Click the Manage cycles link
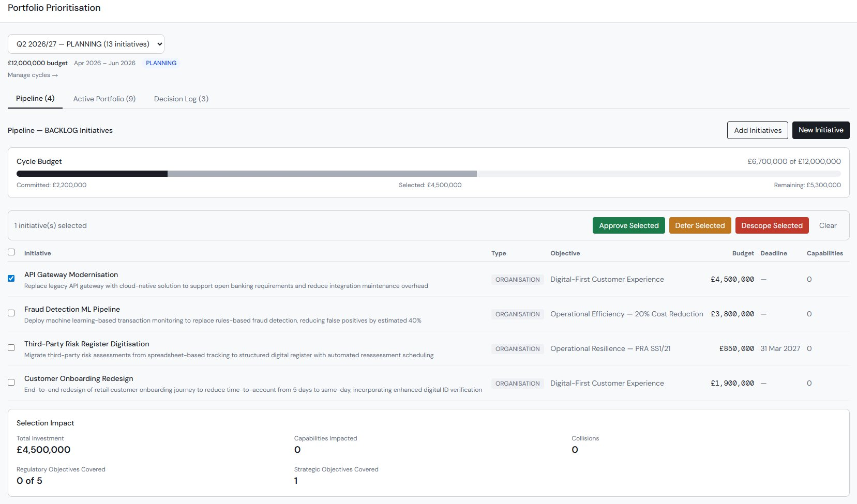Screen dimensions: 857x504 click(x=32, y=75)
